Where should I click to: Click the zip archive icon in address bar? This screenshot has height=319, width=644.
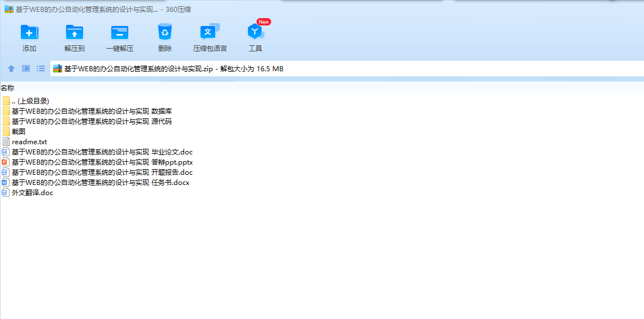[x=58, y=68]
